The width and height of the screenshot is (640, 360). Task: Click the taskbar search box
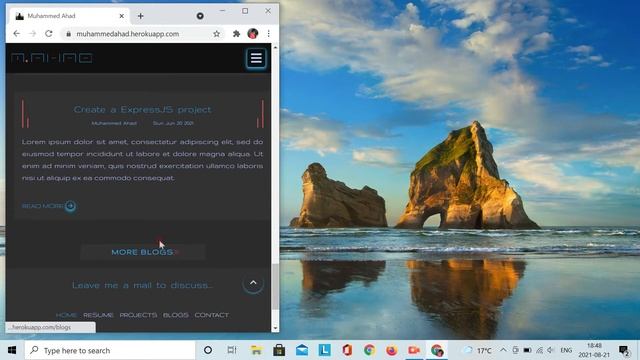(110, 350)
